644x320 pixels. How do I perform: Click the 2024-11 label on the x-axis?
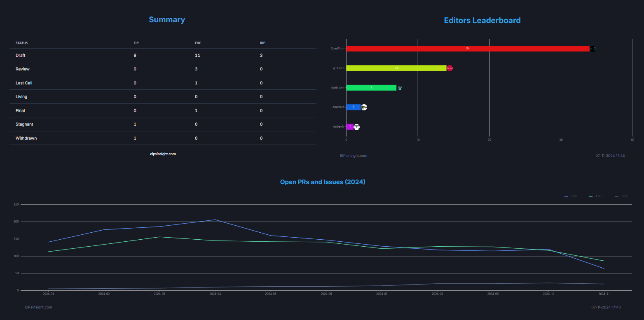click(604, 294)
